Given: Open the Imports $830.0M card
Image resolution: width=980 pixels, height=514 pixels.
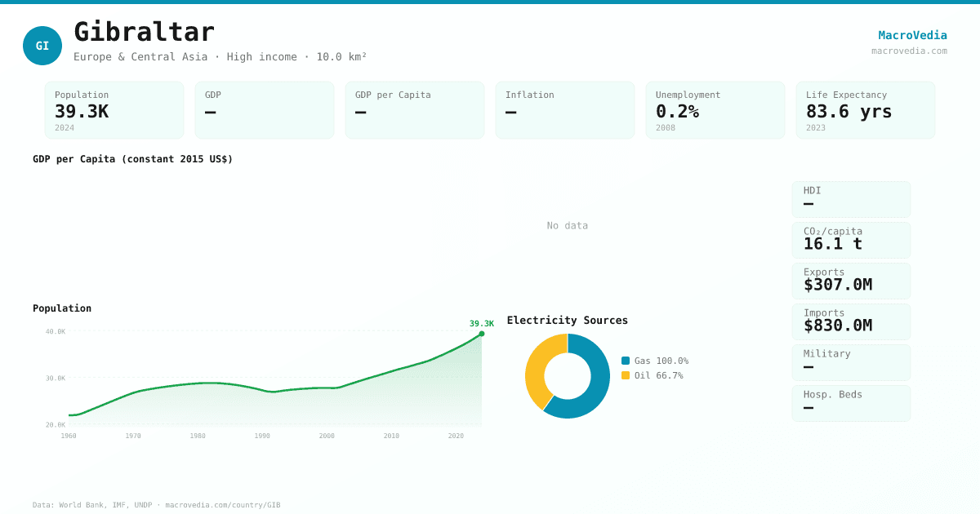Looking at the screenshot, I should coord(851,321).
